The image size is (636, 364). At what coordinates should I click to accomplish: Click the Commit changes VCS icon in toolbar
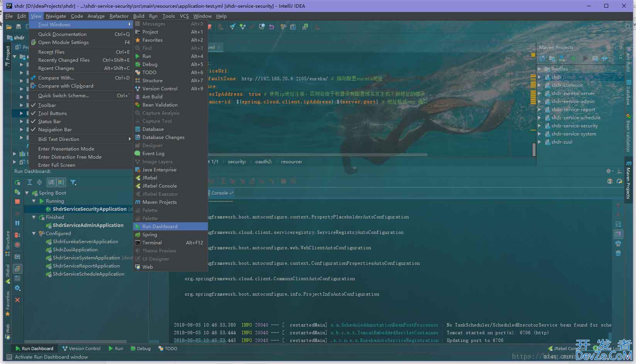point(243,27)
